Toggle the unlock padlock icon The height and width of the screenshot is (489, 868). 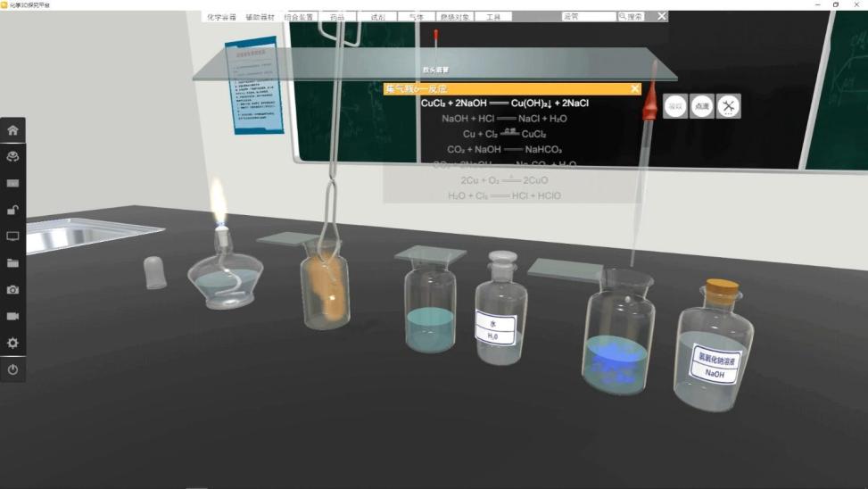coord(12,210)
